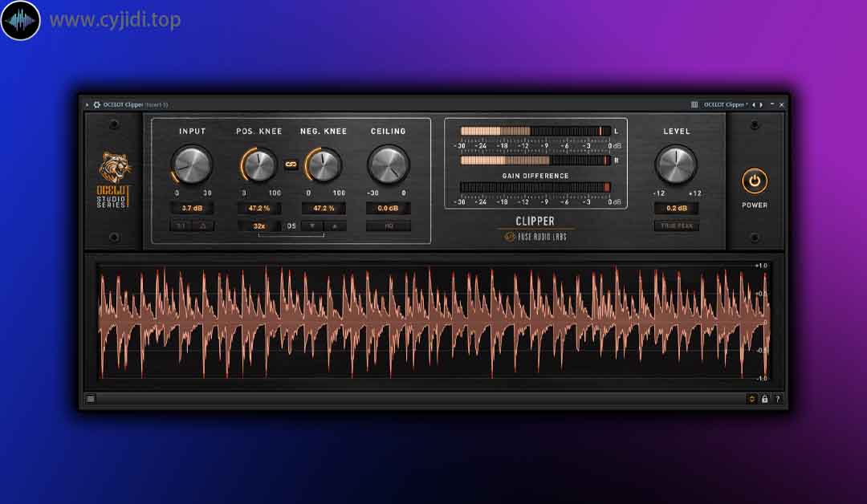Click the Fuse Audio Labs logo
This screenshot has height=504, width=867.
point(535,237)
